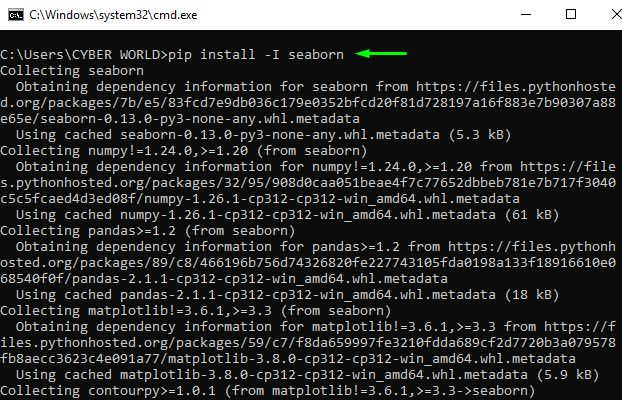
Task: Click the pandas-2.1.1 whl.metadata URL line
Action: (x=224, y=279)
